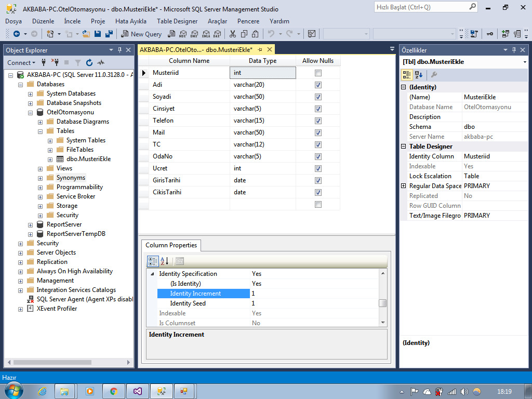Select the Views folder in tree
532x399 pixels.
(x=64, y=168)
